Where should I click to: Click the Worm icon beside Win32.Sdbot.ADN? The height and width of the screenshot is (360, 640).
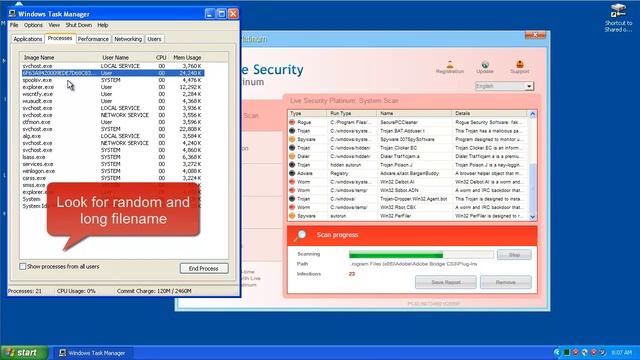(292, 190)
